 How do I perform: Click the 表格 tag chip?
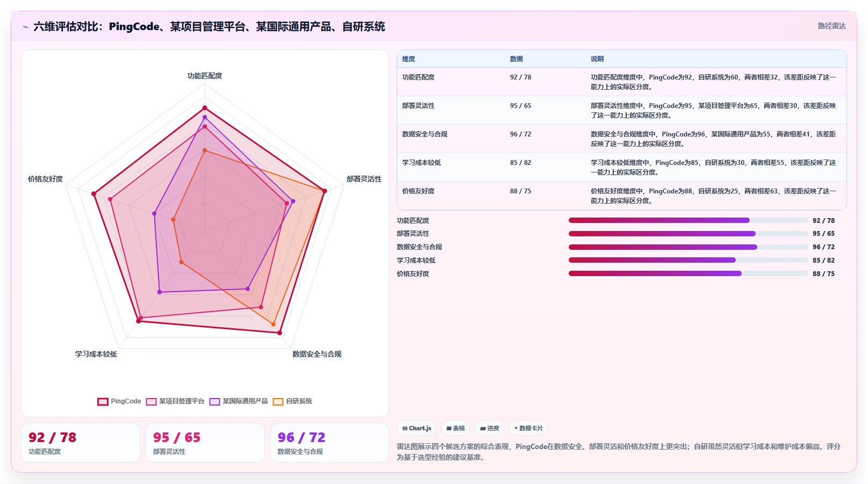[455, 428]
